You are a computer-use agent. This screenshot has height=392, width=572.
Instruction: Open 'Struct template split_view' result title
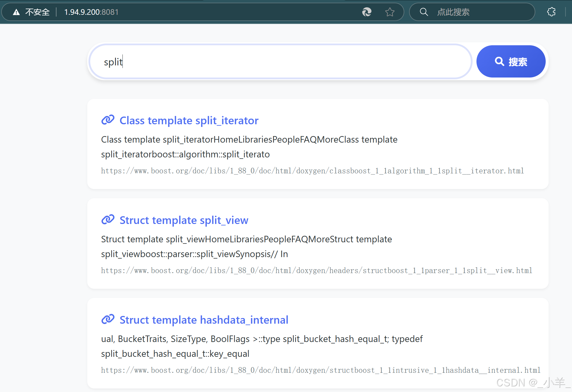point(184,220)
